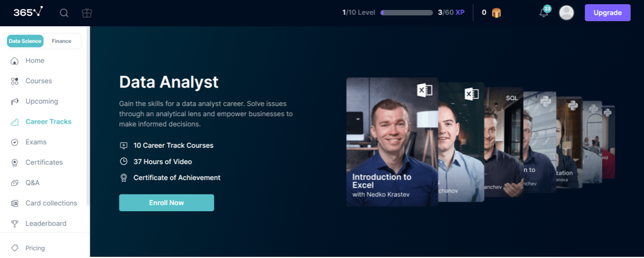
Task: Open the user profile avatar
Action: (x=566, y=13)
